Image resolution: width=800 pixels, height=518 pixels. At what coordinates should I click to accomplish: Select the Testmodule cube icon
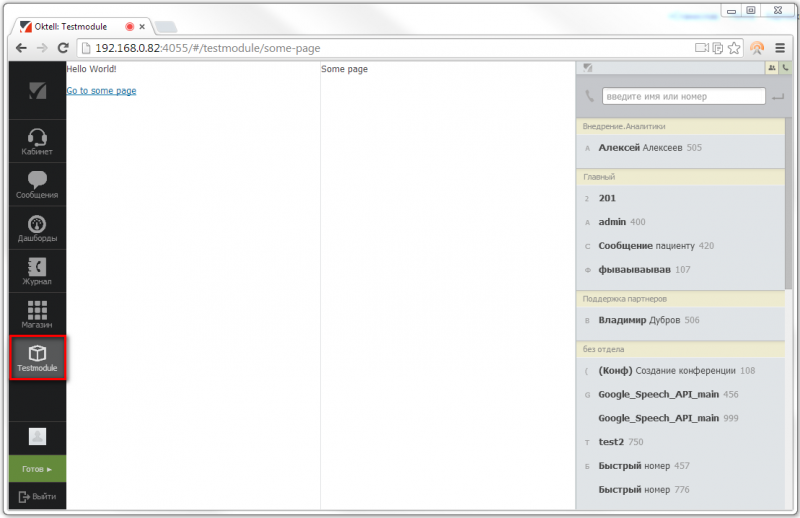(37, 358)
